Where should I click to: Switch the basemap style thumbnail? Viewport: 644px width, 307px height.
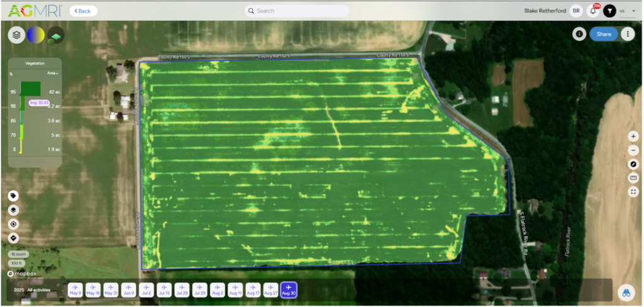(x=56, y=35)
